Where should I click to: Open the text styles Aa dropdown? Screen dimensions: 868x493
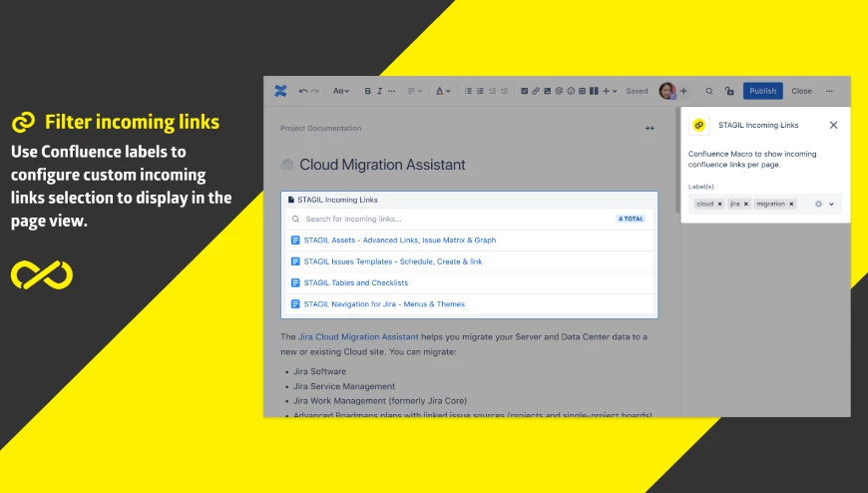tap(341, 91)
